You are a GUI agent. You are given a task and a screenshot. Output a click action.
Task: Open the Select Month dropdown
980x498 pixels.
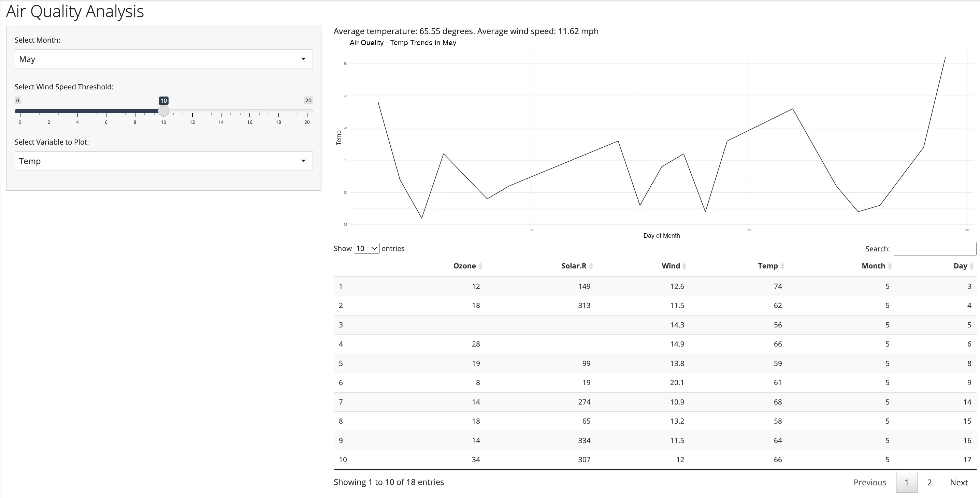click(x=163, y=59)
